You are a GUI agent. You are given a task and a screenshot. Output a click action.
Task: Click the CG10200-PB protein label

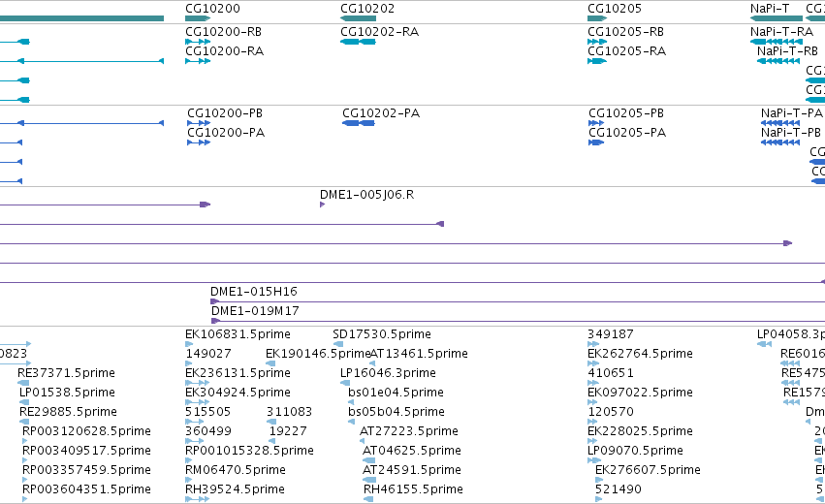(225, 113)
